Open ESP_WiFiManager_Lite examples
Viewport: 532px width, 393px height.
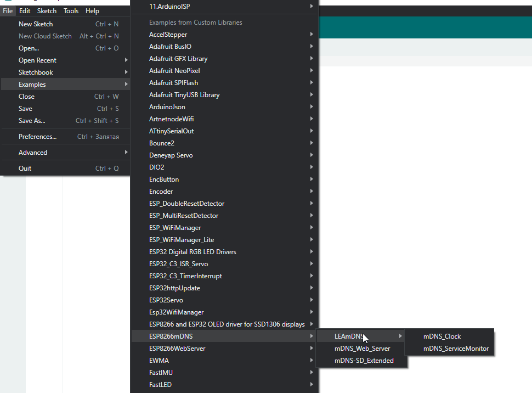point(224,240)
